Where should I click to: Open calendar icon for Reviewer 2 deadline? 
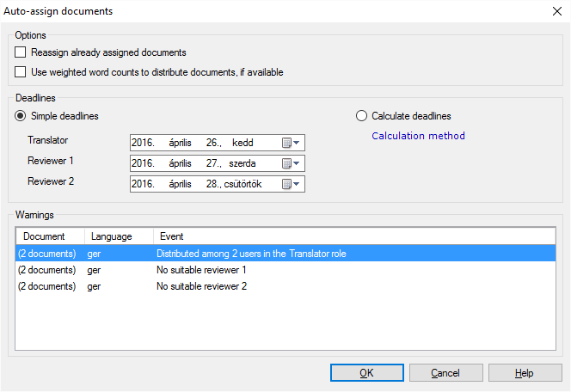(x=286, y=184)
